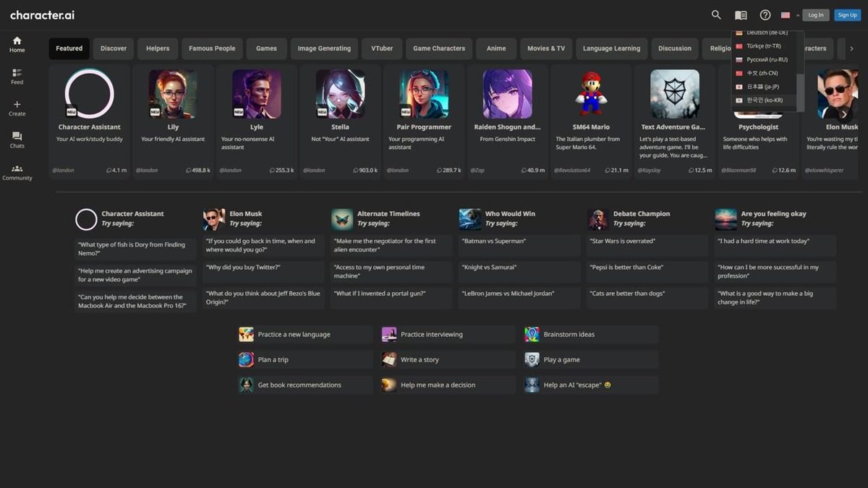Open the search magnifier icon
The width and height of the screenshot is (868, 488).
coord(716,14)
